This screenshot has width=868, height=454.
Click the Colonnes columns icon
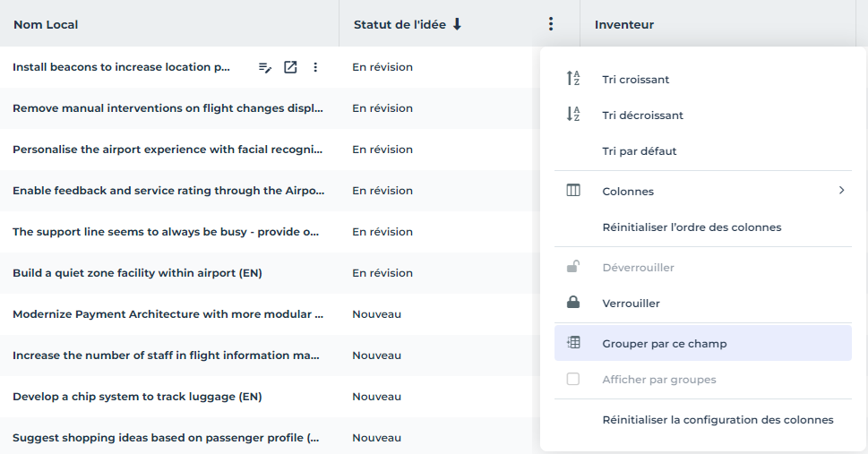pyautogui.click(x=573, y=191)
